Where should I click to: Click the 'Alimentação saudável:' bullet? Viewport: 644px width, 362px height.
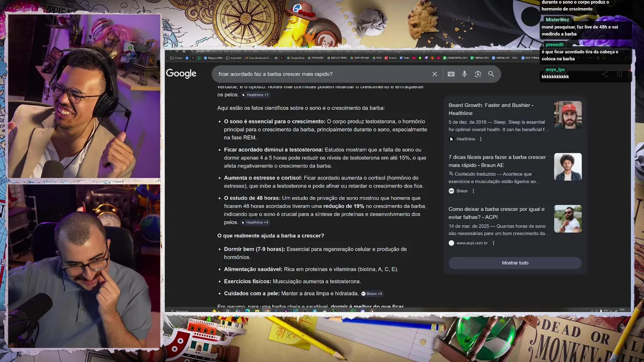(253, 269)
